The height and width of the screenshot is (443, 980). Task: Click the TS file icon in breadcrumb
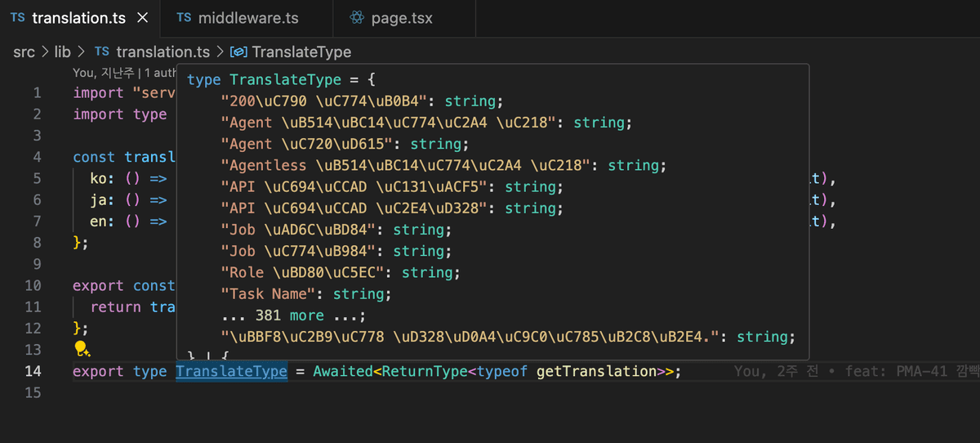point(102,52)
